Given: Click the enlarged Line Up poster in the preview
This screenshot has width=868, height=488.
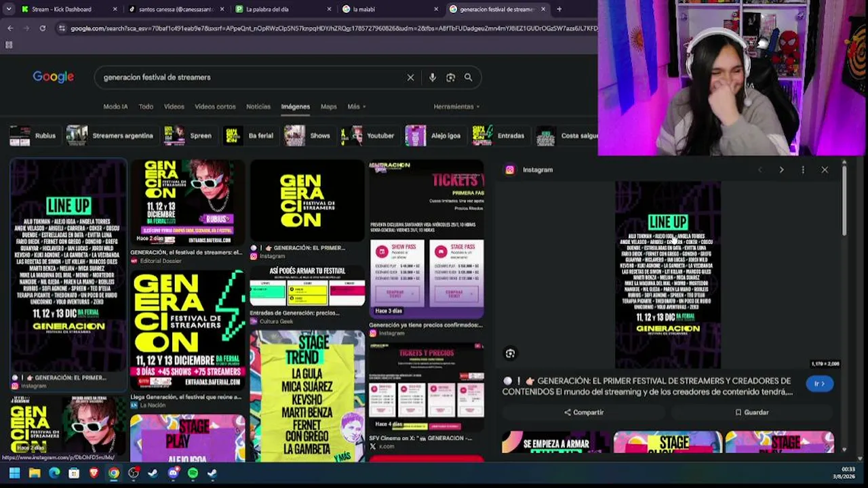Looking at the screenshot, I should point(668,274).
